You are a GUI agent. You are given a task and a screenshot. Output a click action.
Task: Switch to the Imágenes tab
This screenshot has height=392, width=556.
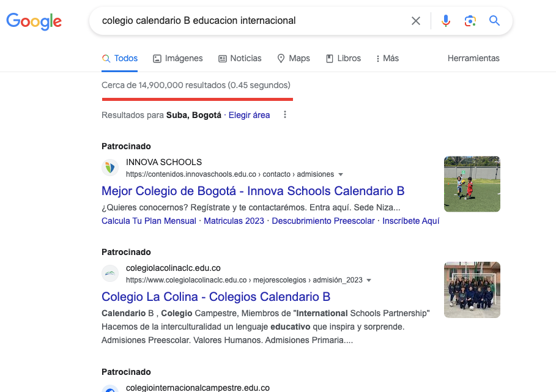(177, 59)
